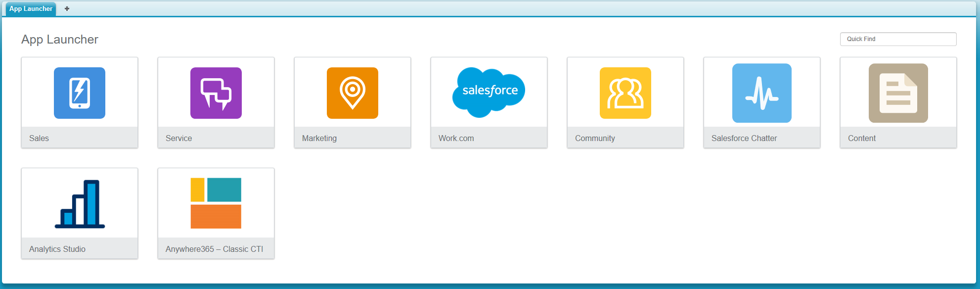The width and height of the screenshot is (980, 289).
Task: Add a new tab with plus button
Action: (67, 9)
